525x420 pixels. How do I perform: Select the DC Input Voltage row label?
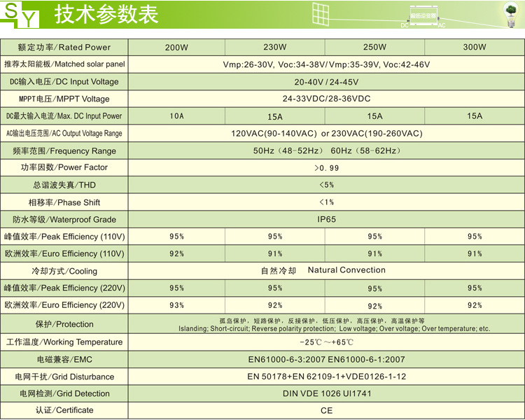(x=64, y=82)
